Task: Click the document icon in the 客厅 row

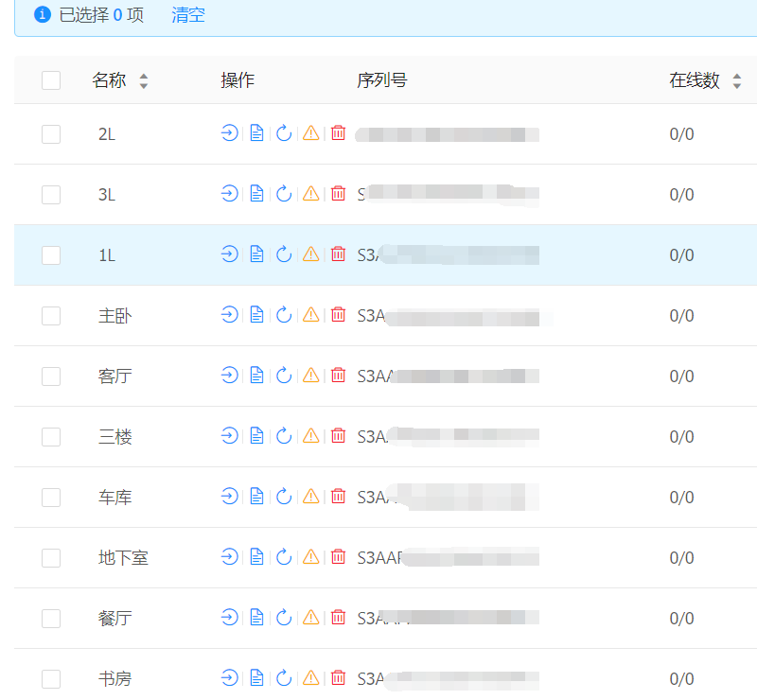Action: click(256, 376)
